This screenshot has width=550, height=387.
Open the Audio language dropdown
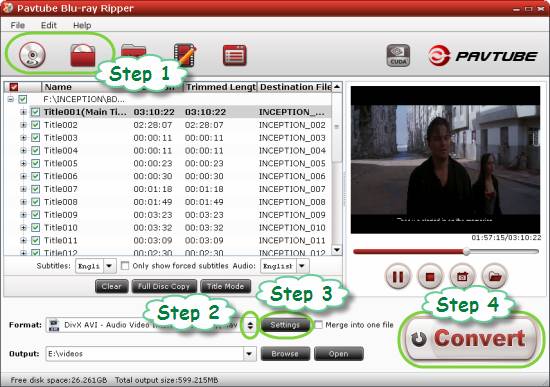pos(303,266)
